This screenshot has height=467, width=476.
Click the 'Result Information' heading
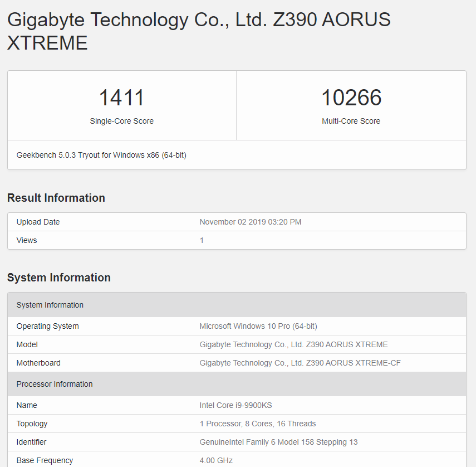coord(56,198)
